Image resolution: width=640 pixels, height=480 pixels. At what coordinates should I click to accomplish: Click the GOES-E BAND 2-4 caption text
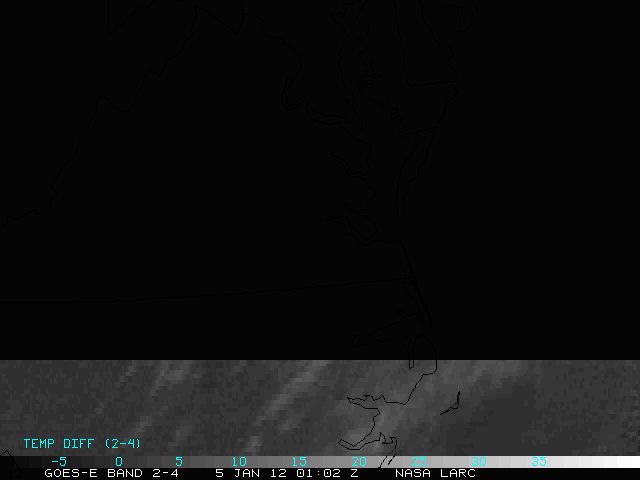(111, 473)
